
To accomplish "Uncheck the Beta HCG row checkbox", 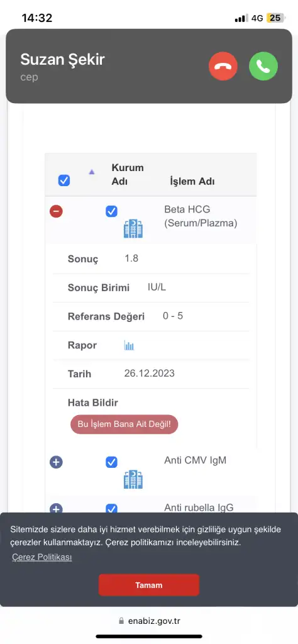I will point(112,211).
